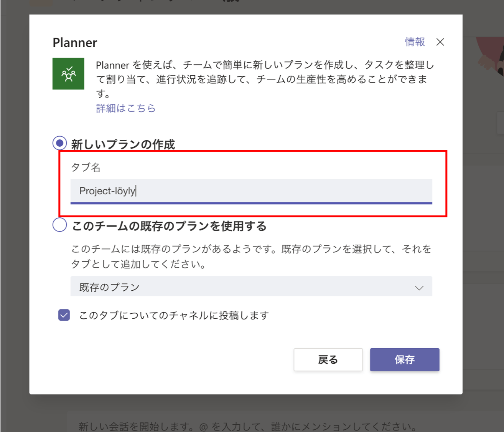
Task: Focus the タブ名 field containing Project-löyly
Action: [251, 191]
